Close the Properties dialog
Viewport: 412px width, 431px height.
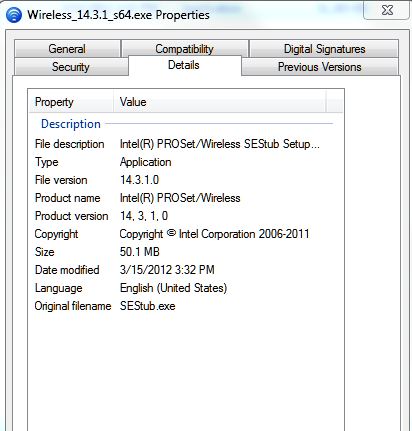(x=387, y=10)
